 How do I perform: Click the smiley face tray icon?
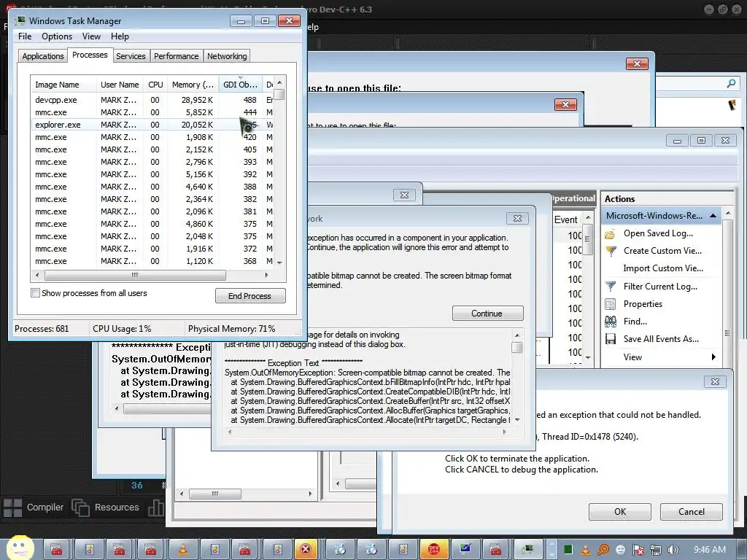tap(621, 550)
